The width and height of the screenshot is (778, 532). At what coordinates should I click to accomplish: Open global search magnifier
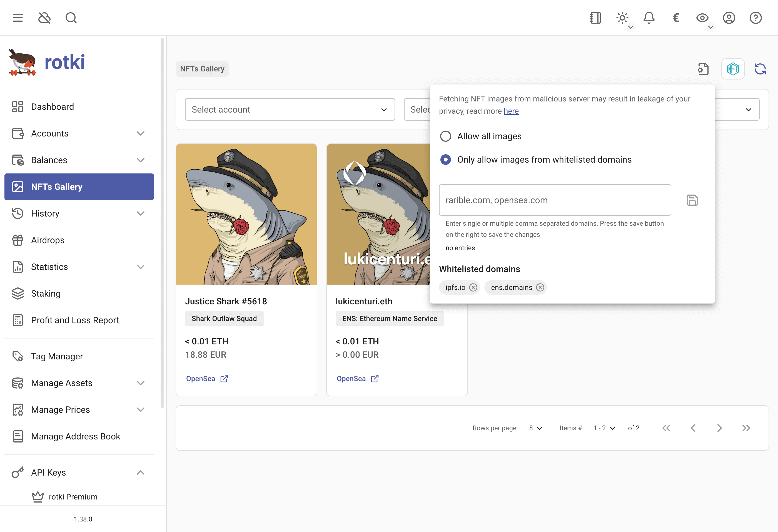pyautogui.click(x=71, y=18)
